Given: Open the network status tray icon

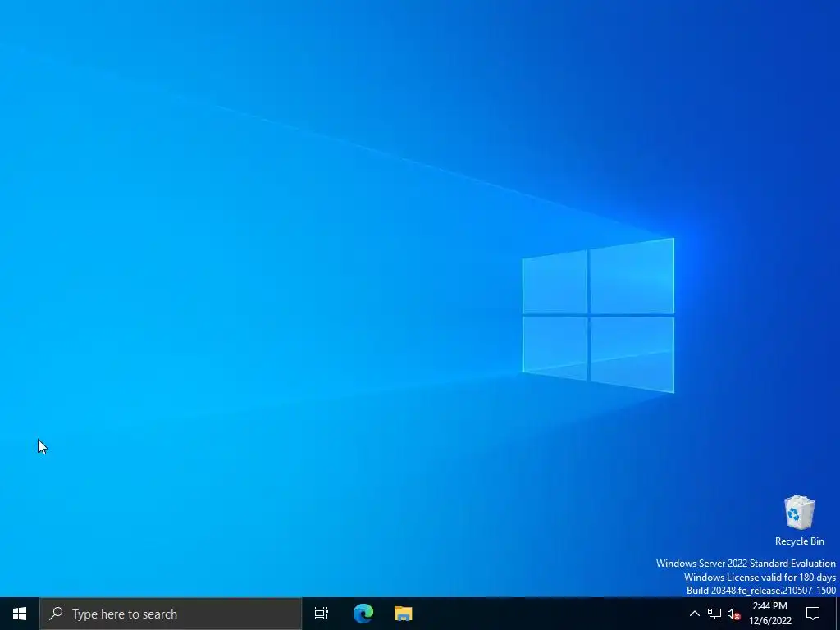Looking at the screenshot, I should coord(714,614).
